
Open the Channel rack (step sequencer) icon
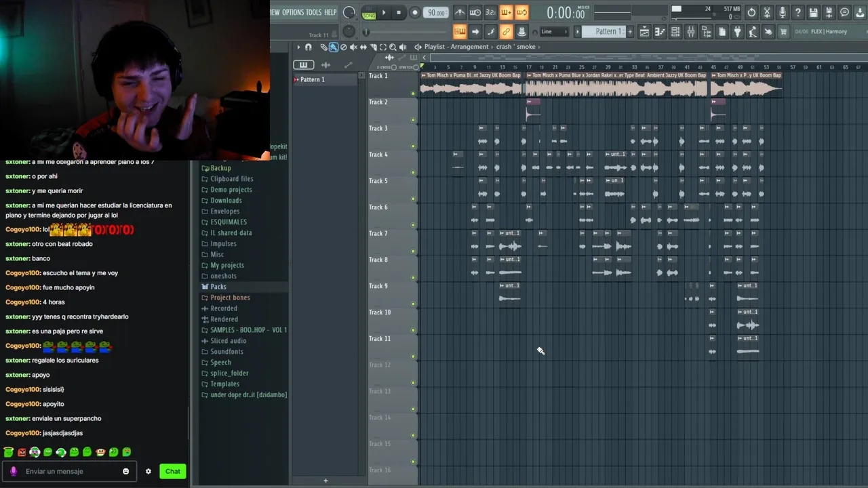click(675, 31)
